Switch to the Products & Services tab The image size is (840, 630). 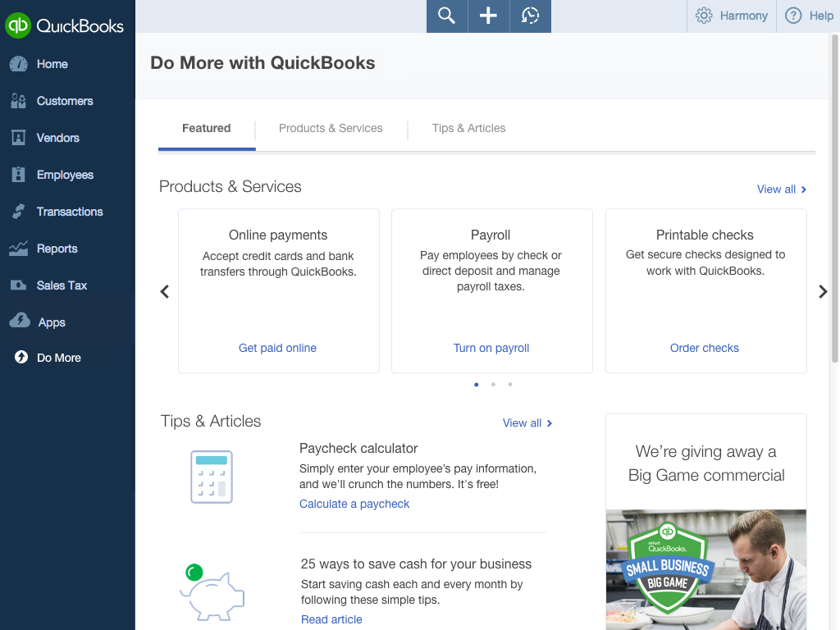[331, 128]
